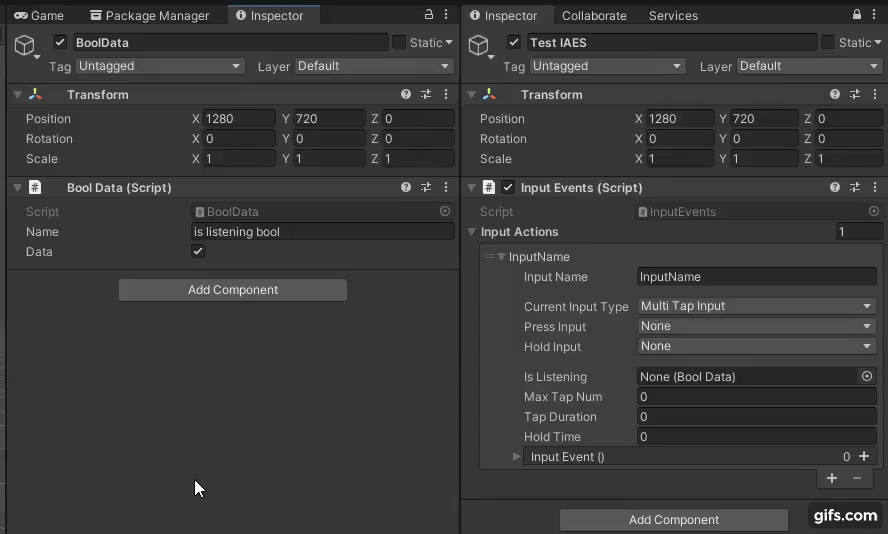
Task: Open help for left Transform component
Action: coord(406,94)
